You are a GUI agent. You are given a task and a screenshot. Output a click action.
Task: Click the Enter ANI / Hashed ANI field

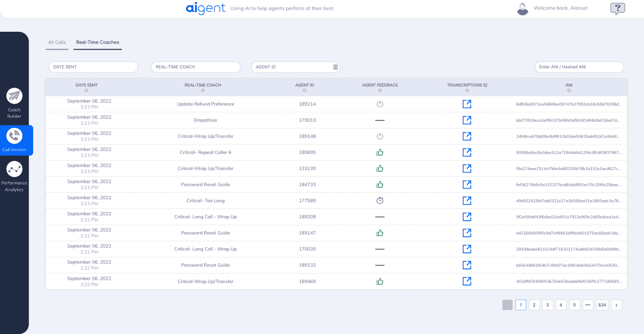tap(579, 67)
